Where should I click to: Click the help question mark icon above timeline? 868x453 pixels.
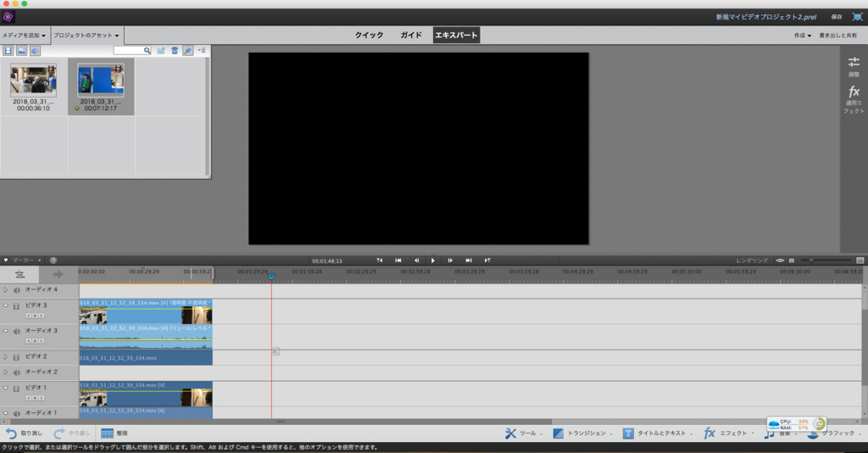click(x=53, y=260)
